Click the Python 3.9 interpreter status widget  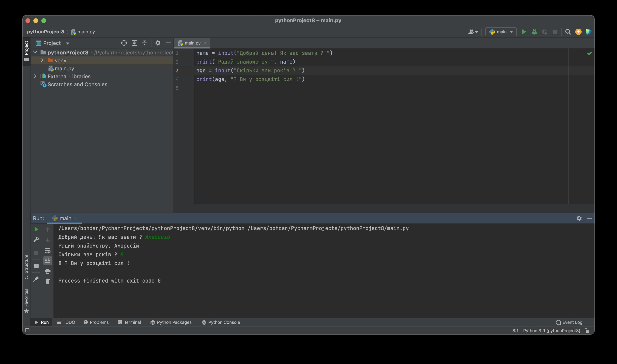(551, 331)
